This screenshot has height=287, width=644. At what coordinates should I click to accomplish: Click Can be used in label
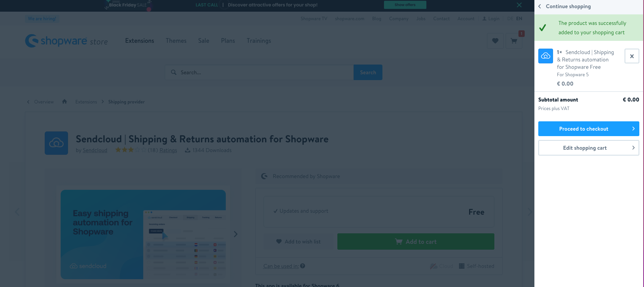pos(281,266)
